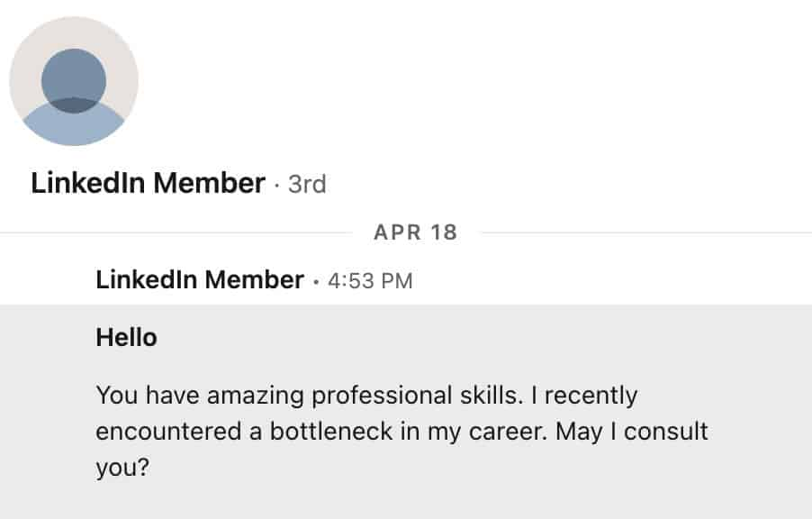Click the dot before the 4:53 PM time

(x=315, y=281)
